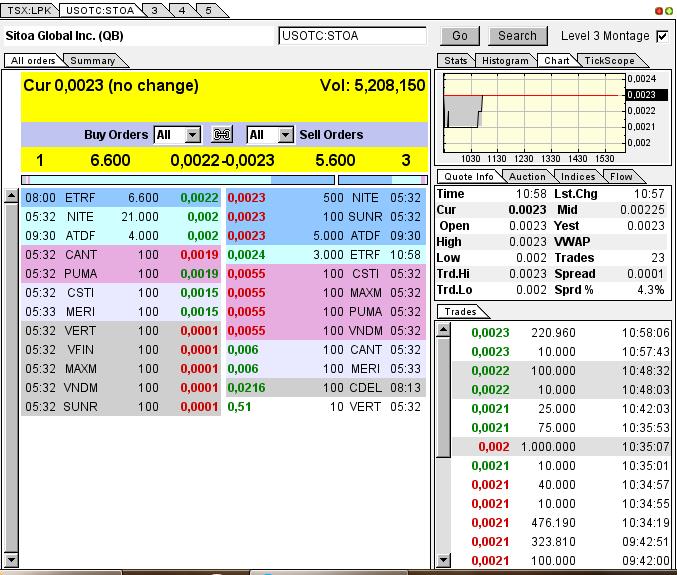Screen dimensions: 677x575
Task: Switch to workspace tab 3
Action: 154,10
